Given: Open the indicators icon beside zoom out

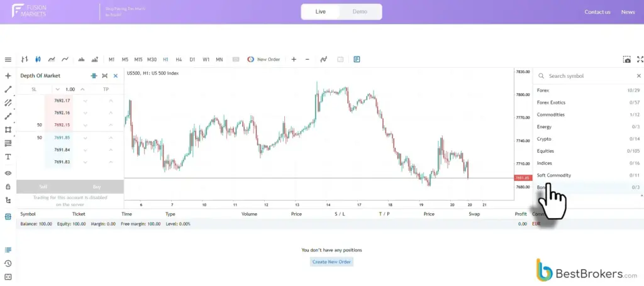Looking at the screenshot, I should coord(324,60).
